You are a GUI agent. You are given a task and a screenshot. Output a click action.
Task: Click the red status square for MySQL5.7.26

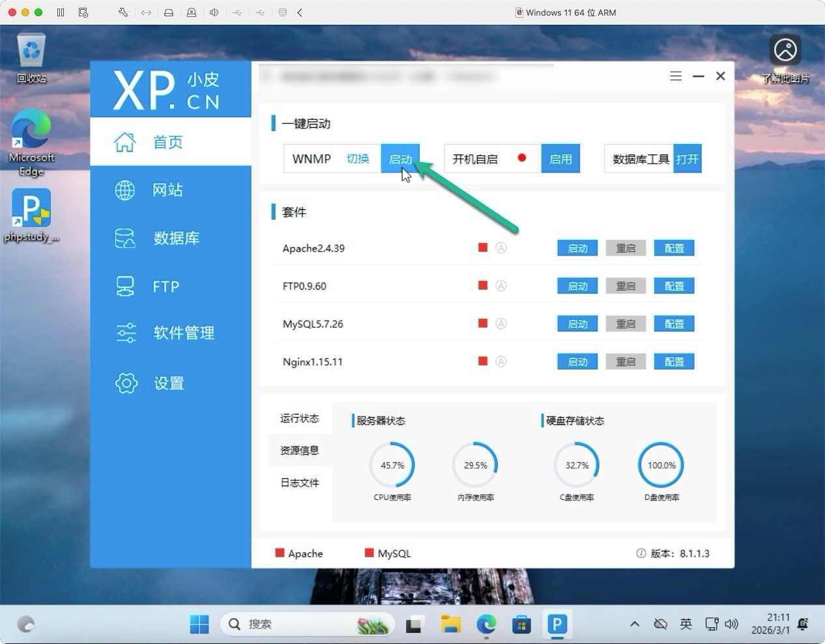[x=483, y=323]
